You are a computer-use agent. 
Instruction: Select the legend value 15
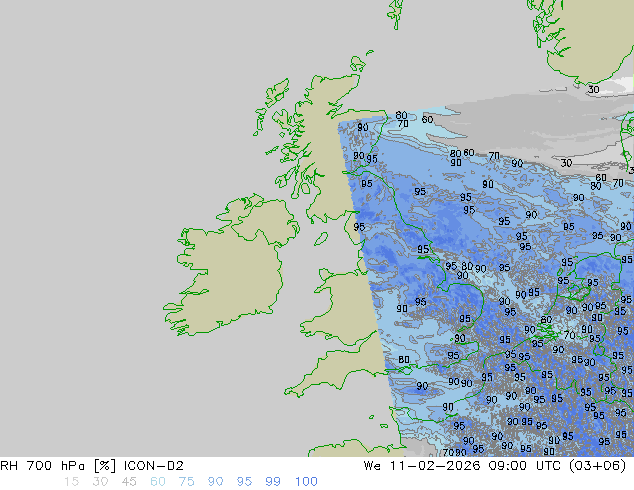click(x=71, y=482)
